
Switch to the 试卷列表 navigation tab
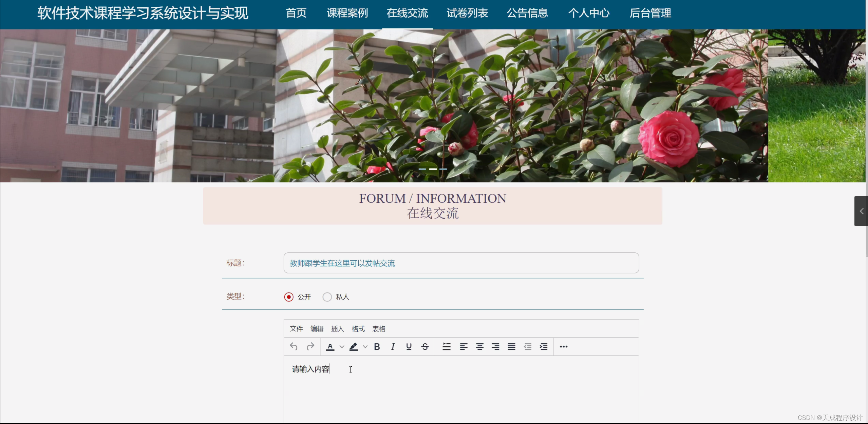467,13
